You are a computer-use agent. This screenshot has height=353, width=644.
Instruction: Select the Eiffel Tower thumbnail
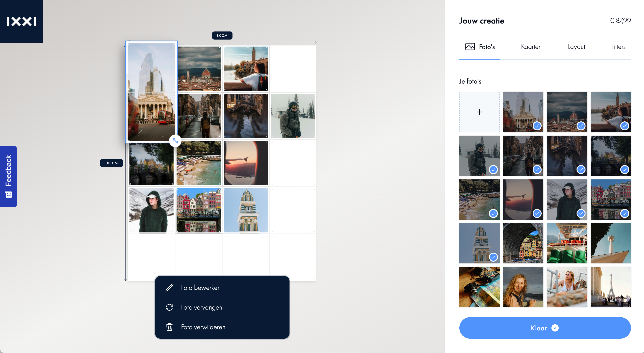611,287
